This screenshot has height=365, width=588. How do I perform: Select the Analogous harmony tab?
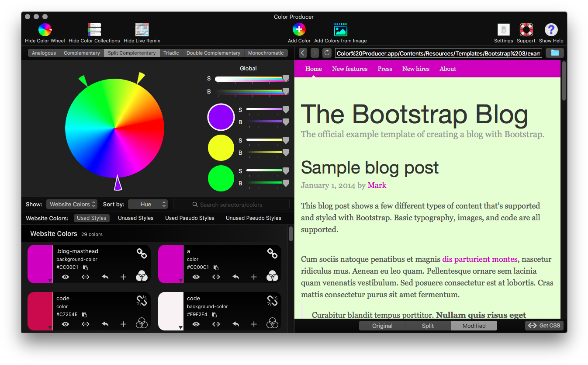[x=44, y=53]
